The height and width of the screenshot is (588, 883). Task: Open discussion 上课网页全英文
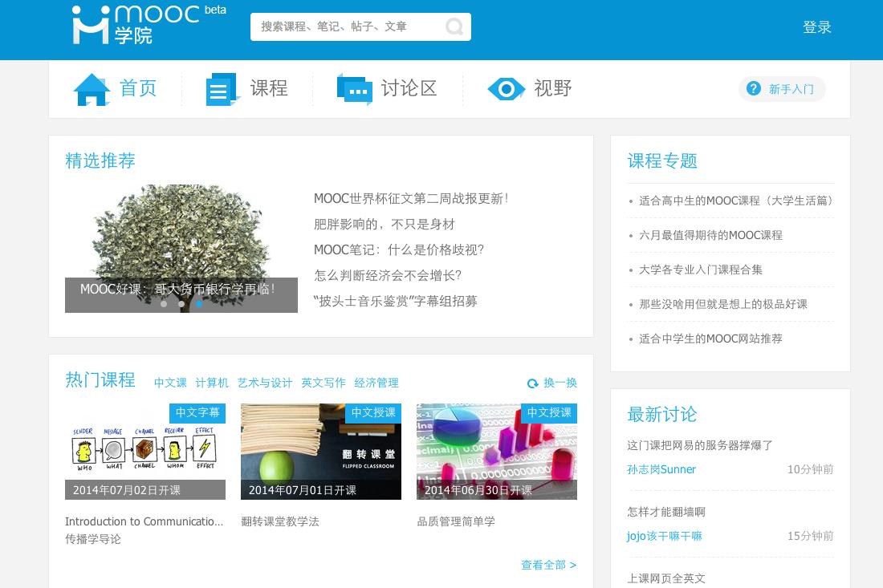(x=666, y=578)
